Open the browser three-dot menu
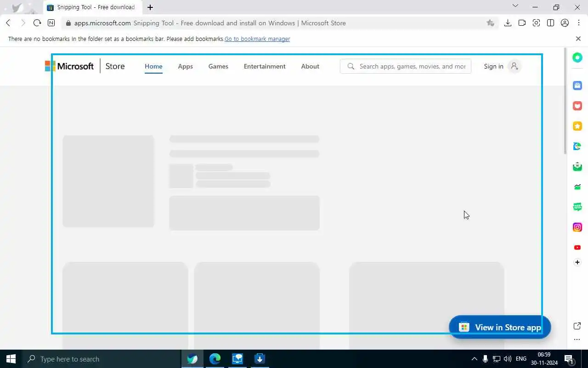The width and height of the screenshot is (588, 368). (x=578, y=23)
